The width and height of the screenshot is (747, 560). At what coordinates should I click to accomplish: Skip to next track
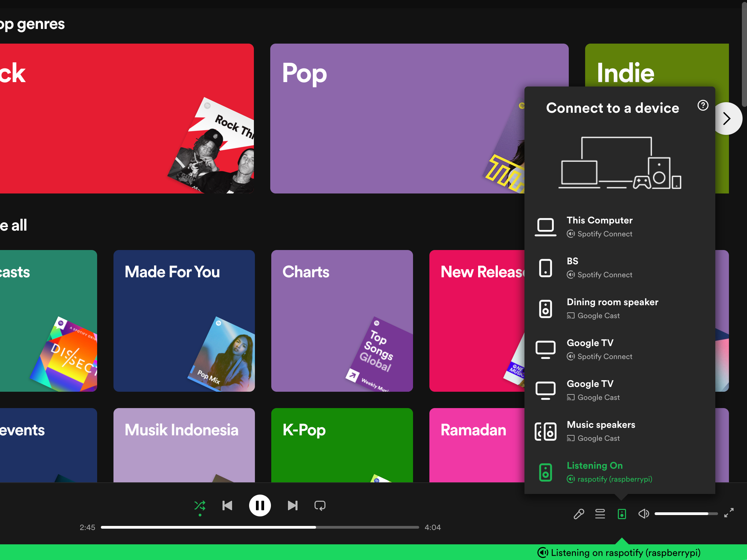(x=292, y=505)
